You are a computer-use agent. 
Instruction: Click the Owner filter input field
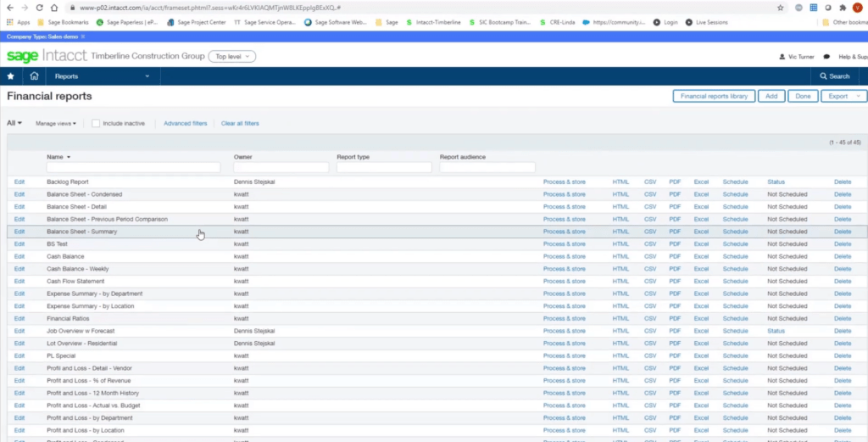[x=281, y=167]
